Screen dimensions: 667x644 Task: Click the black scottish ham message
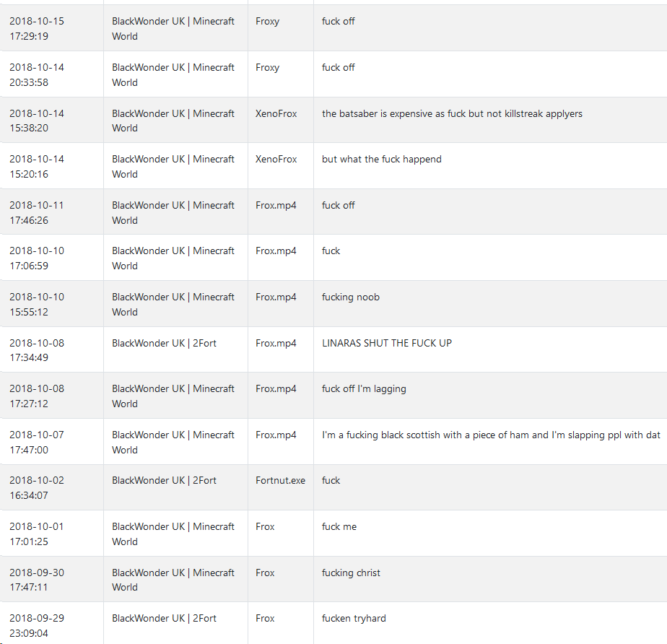[491, 435]
